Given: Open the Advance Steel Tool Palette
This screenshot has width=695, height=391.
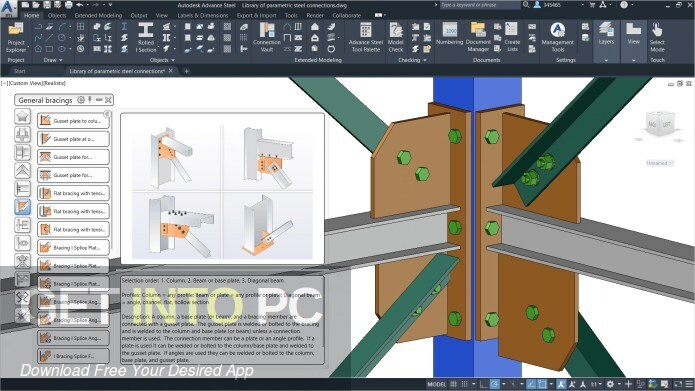Looking at the screenshot, I should pos(366,38).
